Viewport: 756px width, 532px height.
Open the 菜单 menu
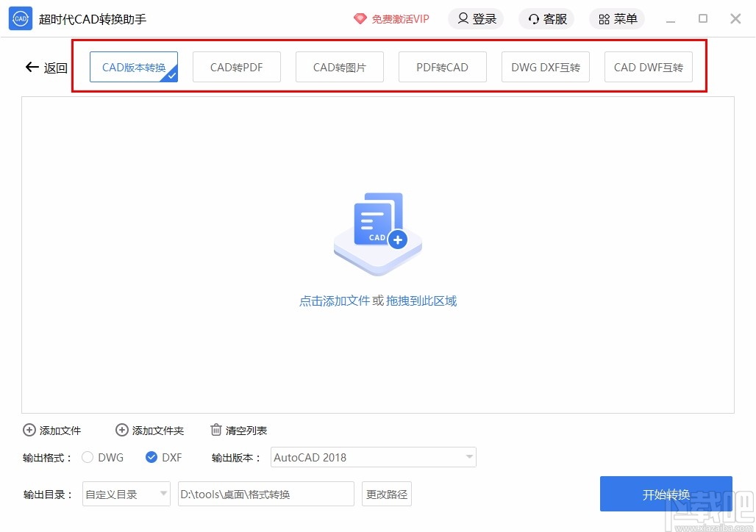(x=617, y=19)
